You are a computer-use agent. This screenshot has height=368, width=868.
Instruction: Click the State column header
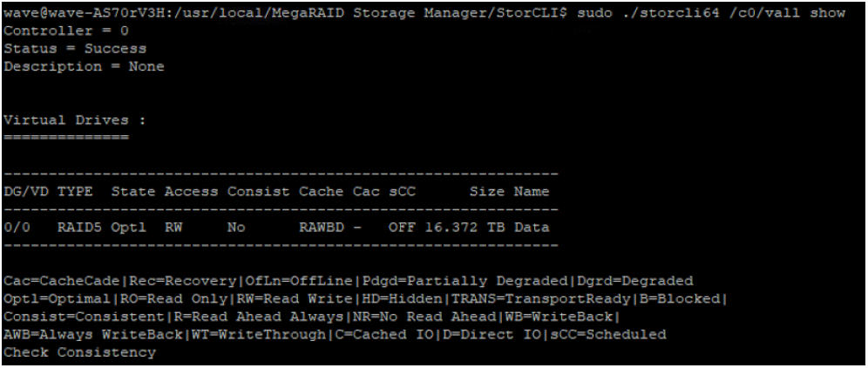133,192
